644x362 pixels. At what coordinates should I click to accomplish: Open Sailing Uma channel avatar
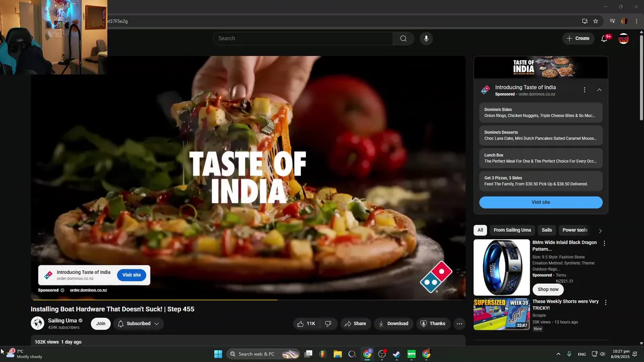(x=38, y=323)
